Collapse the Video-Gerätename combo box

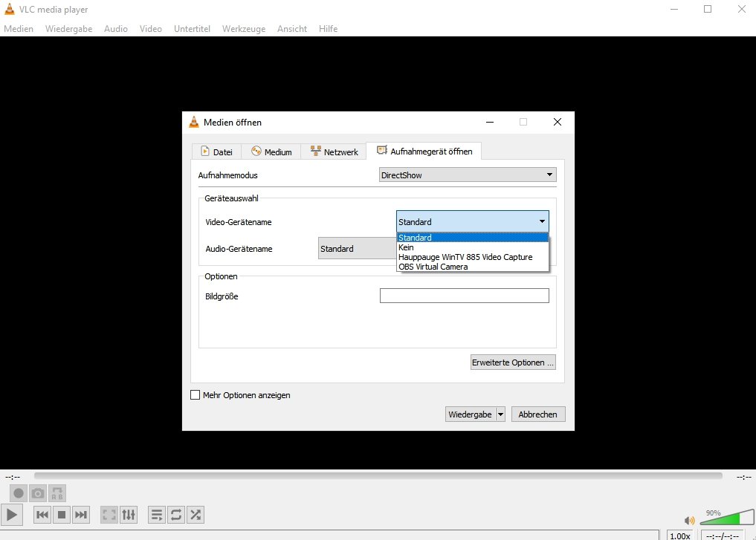(473, 221)
